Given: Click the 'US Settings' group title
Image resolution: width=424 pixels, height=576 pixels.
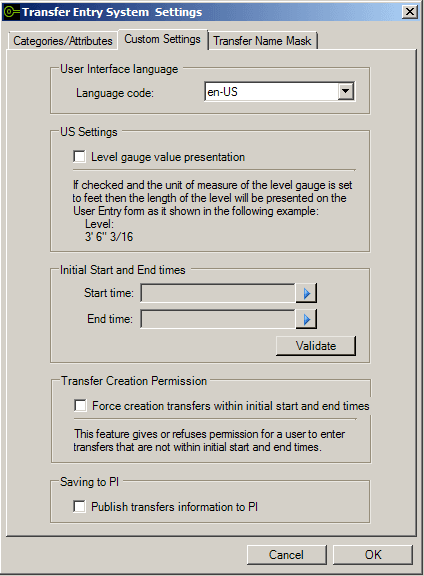Looking at the screenshot, I should [89, 132].
